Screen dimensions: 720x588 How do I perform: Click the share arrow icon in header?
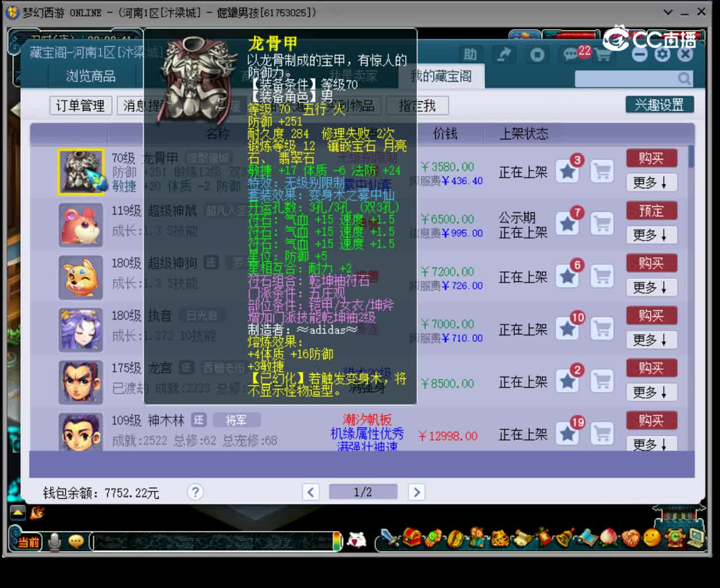tap(503, 55)
